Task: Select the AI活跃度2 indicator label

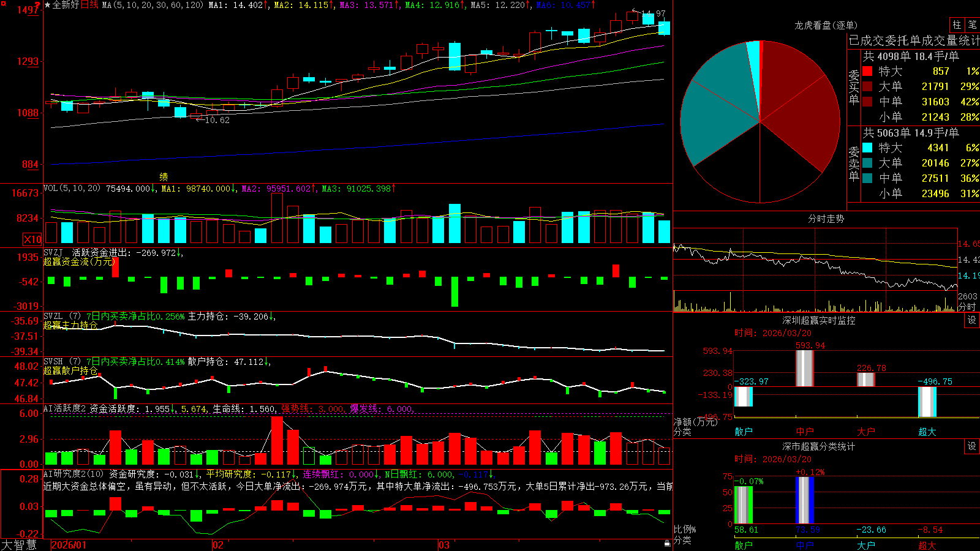Action: tap(64, 409)
